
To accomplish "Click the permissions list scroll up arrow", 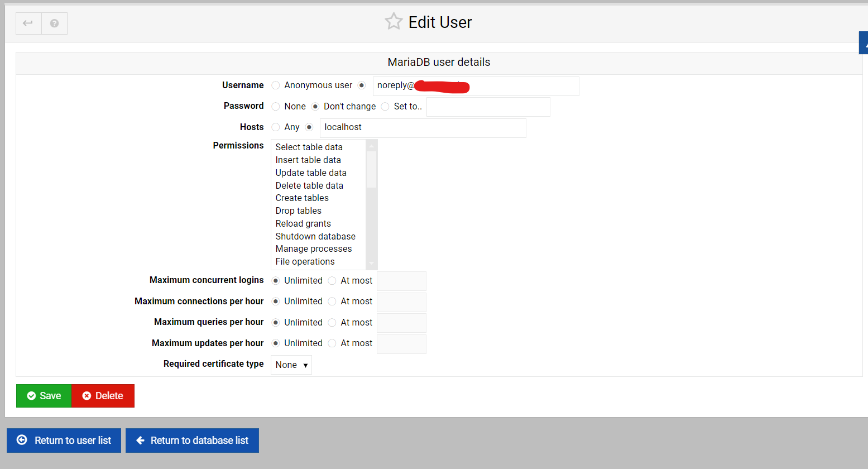I will pyautogui.click(x=371, y=146).
